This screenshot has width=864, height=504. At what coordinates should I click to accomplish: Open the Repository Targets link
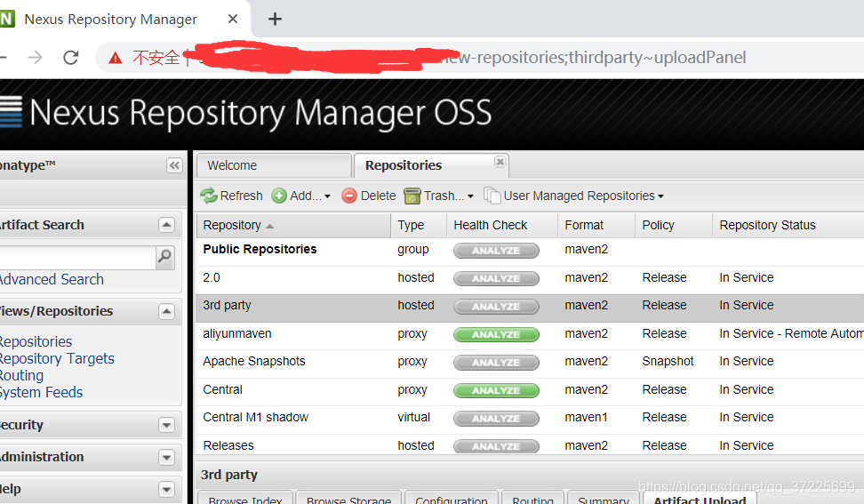57,358
